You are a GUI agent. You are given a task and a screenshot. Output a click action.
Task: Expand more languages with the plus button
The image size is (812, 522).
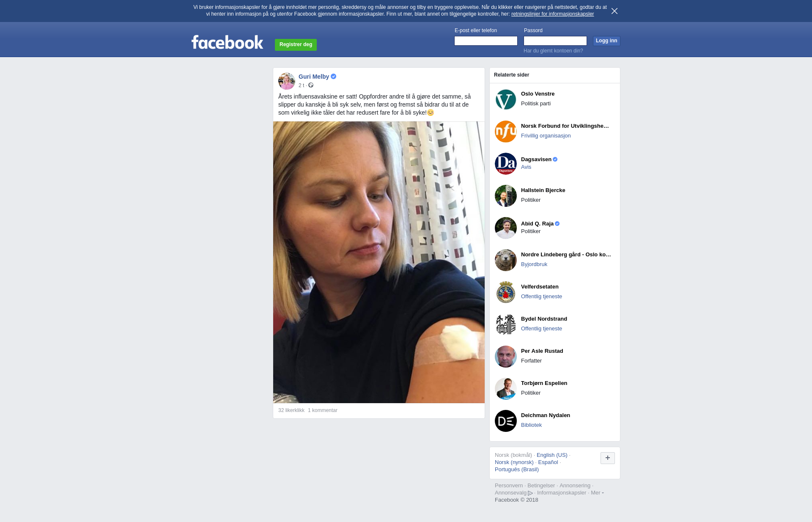608,458
